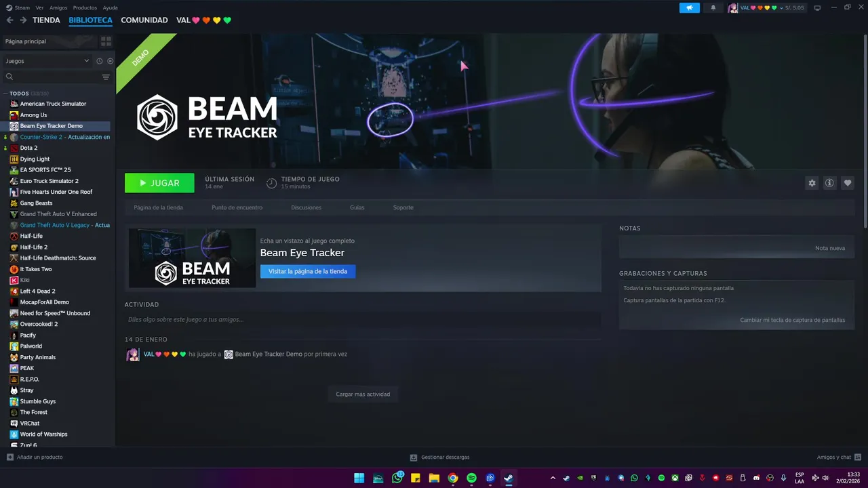868x488 pixels.
Task: Open the BIBLIOTECA tab
Action: tap(90, 20)
